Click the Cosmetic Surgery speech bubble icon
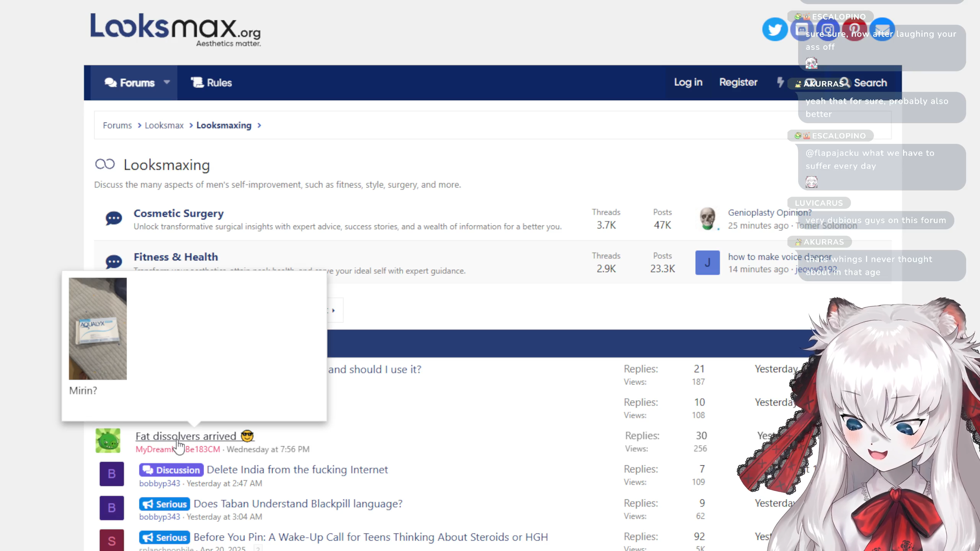The width and height of the screenshot is (980, 551). pos(114,218)
